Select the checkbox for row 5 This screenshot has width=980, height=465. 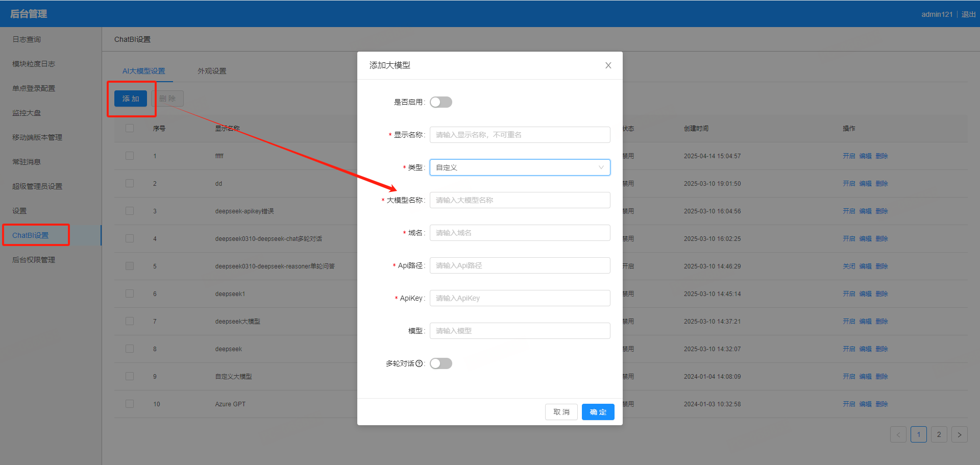130,266
